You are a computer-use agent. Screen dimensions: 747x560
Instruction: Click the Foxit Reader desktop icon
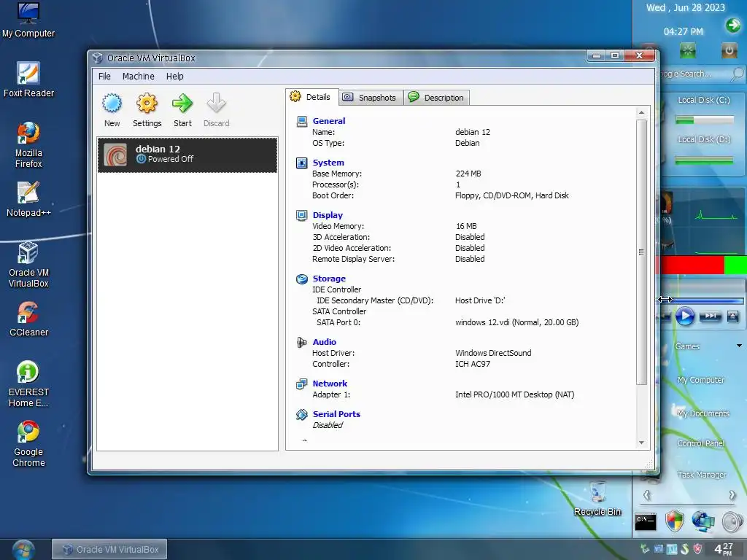pyautogui.click(x=28, y=79)
